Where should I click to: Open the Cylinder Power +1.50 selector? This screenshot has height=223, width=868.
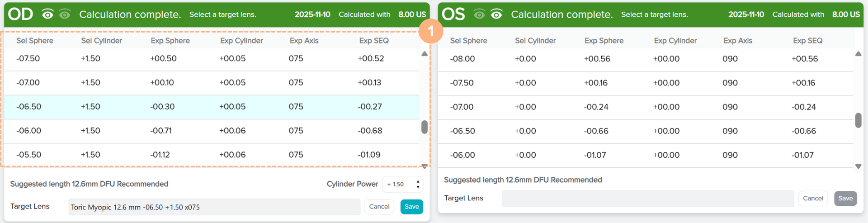click(398, 184)
